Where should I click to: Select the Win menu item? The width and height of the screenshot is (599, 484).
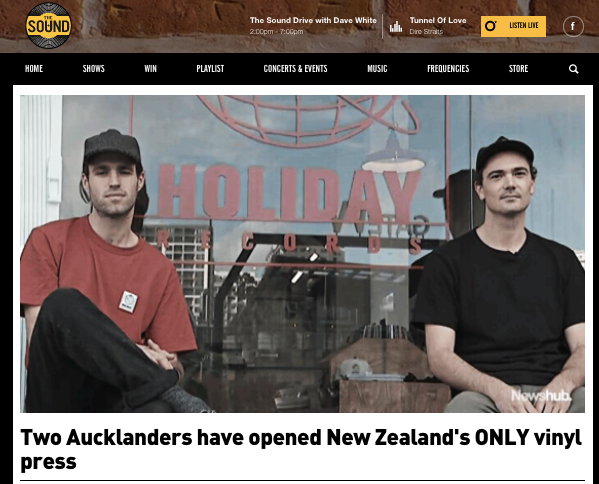tap(151, 69)
